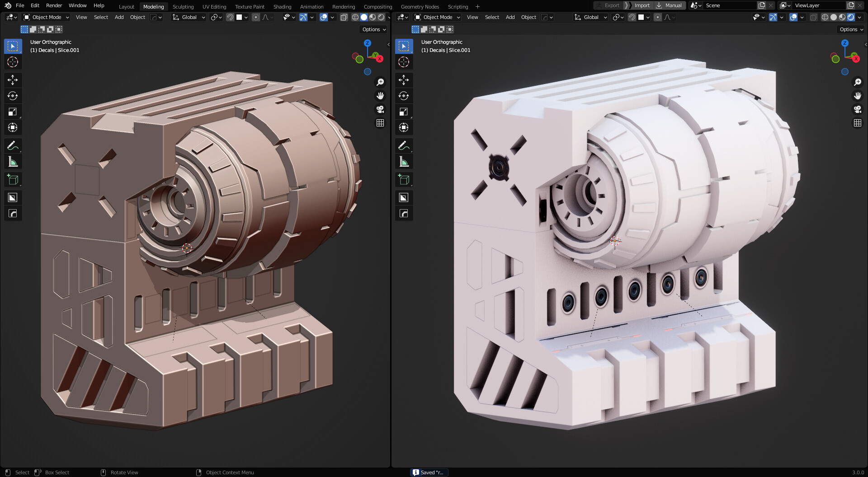Click the camera view icon in the right sidebar
Viewport: 868px width, 477px height.
coord(858,109)
